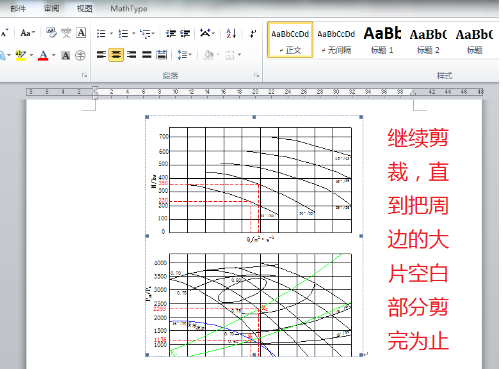Open highlight color dropdown arrow
This screenshot has height=369, width=503.
(x=31, y=55)
